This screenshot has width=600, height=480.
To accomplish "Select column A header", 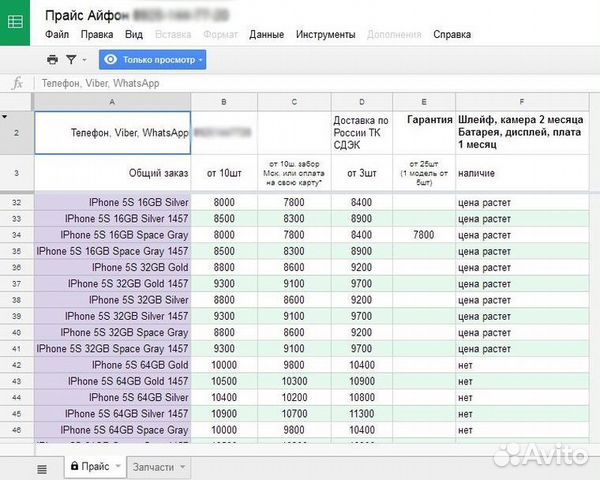I will pos(112,102).
